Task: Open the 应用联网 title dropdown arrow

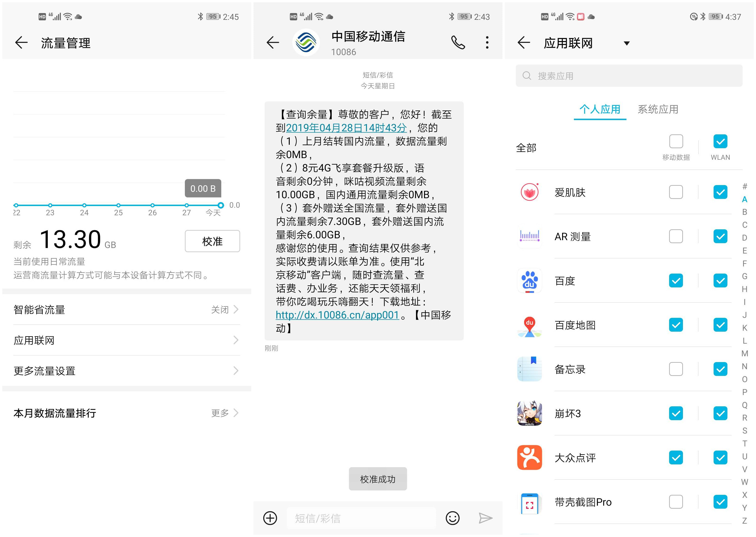Action: click(627, 43)
